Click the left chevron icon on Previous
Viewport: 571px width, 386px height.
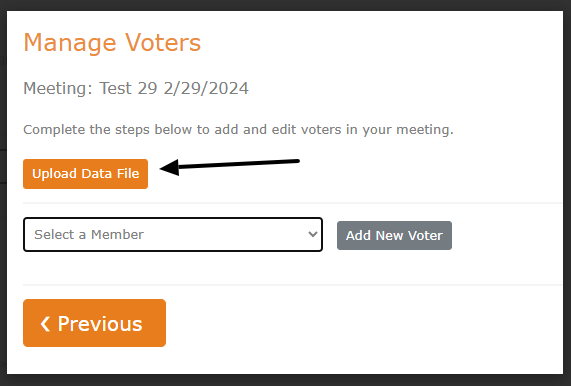click(45, 324)
